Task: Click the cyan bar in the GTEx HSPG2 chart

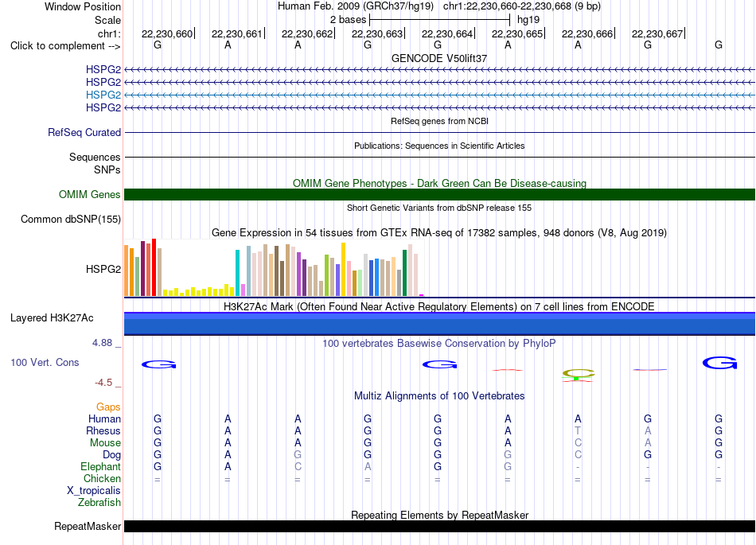Action: click(237, 273)
